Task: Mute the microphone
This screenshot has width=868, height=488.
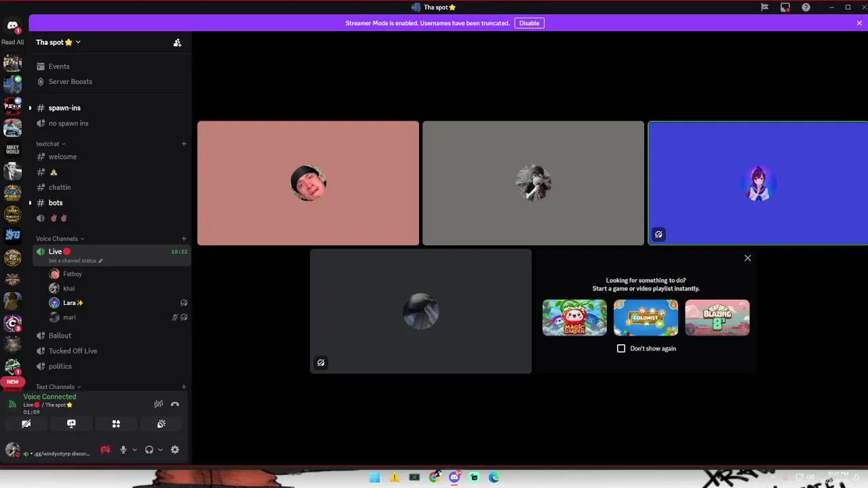Action: point(123,449)
